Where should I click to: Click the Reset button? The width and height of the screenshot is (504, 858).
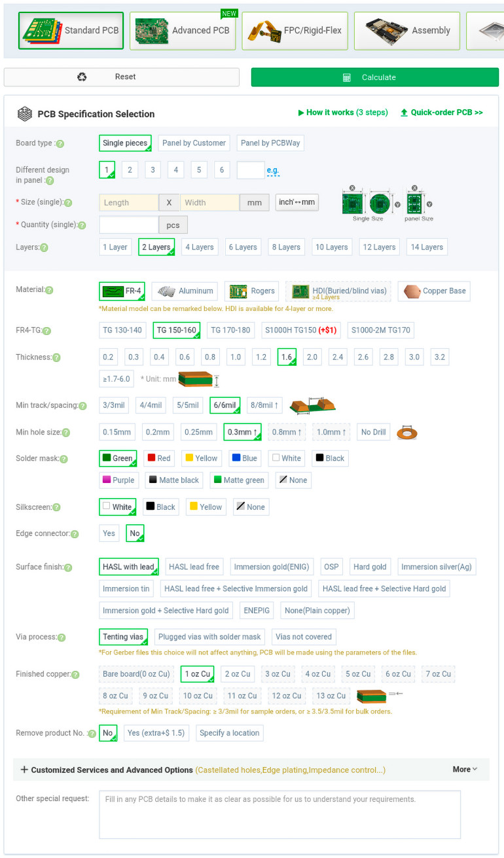[x=122, y=77]
